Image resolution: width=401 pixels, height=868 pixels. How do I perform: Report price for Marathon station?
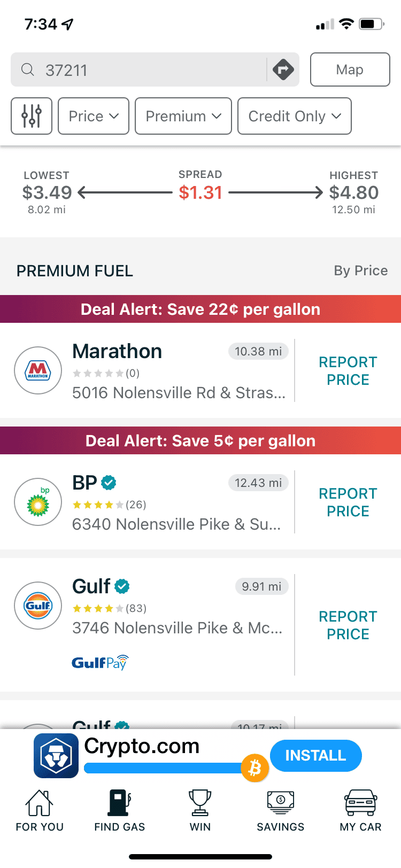348,371
